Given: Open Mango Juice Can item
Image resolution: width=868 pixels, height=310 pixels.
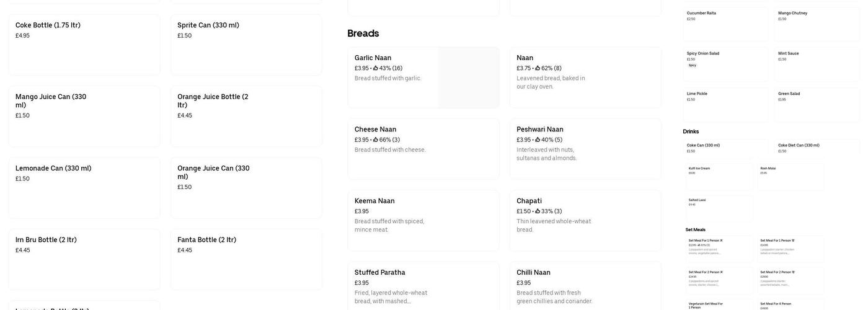Looking at the screenshot, I should click(84, 116).
